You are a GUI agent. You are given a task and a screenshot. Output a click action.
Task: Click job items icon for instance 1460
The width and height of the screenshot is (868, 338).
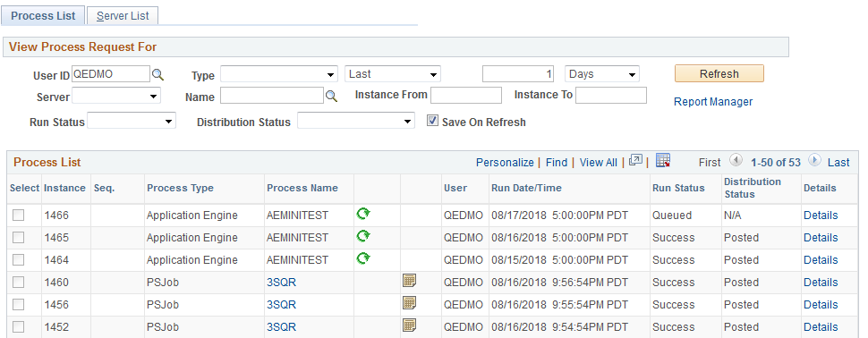[409, 281]
